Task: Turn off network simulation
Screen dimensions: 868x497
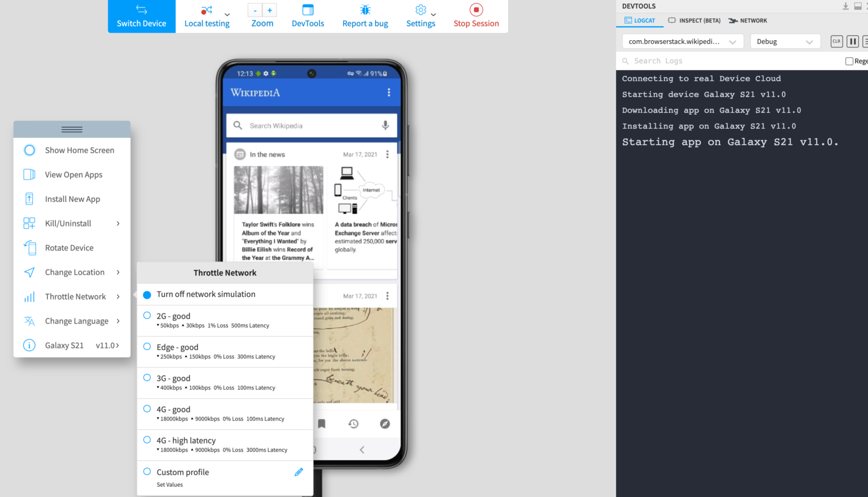Action: [206, 294]
